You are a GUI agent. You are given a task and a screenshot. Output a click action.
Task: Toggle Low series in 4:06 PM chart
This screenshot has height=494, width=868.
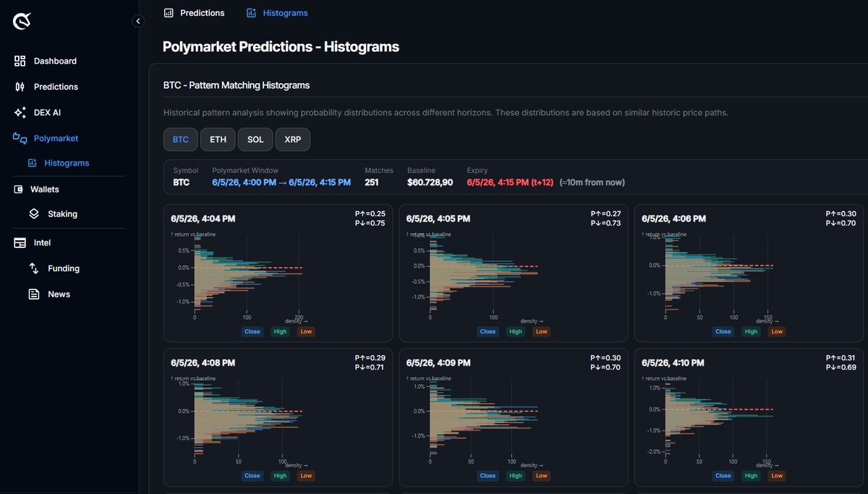777,332
